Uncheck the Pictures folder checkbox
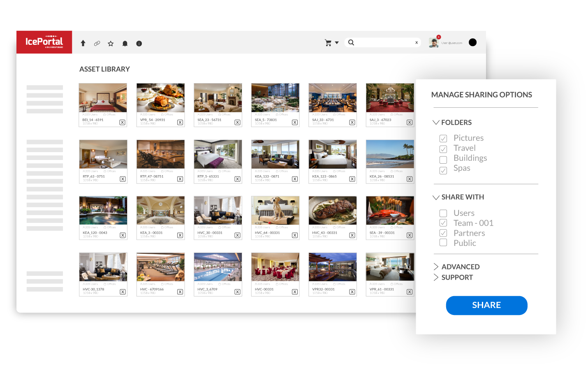Screen dimensions: 588x366 click(x=443, y=139)
